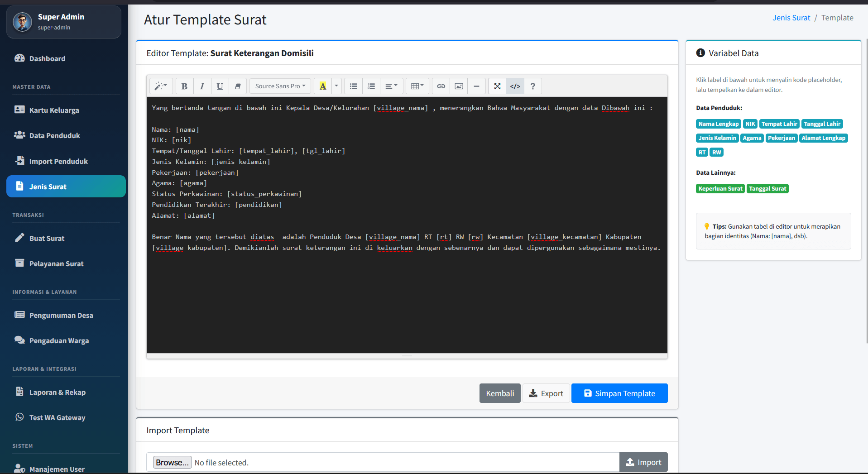Click the Super Admin avatar picture
The image size is (868, 474).
[22, 22]
